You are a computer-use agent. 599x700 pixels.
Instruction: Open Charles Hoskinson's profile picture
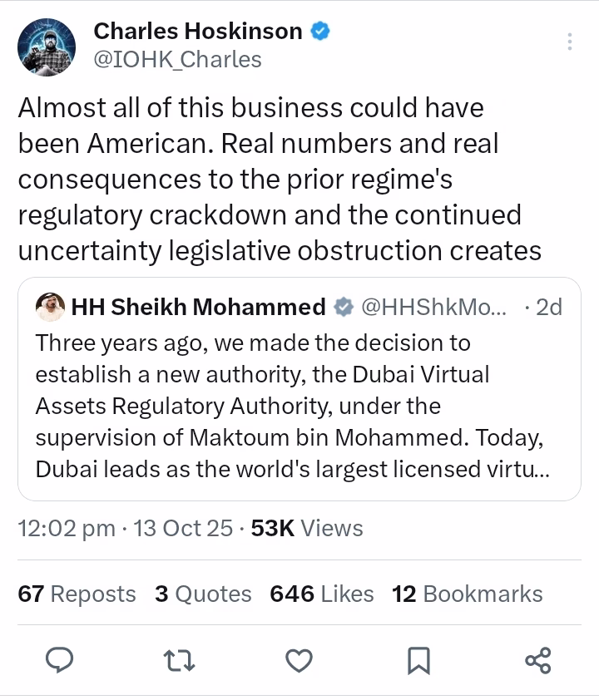[x=46, y=46]
